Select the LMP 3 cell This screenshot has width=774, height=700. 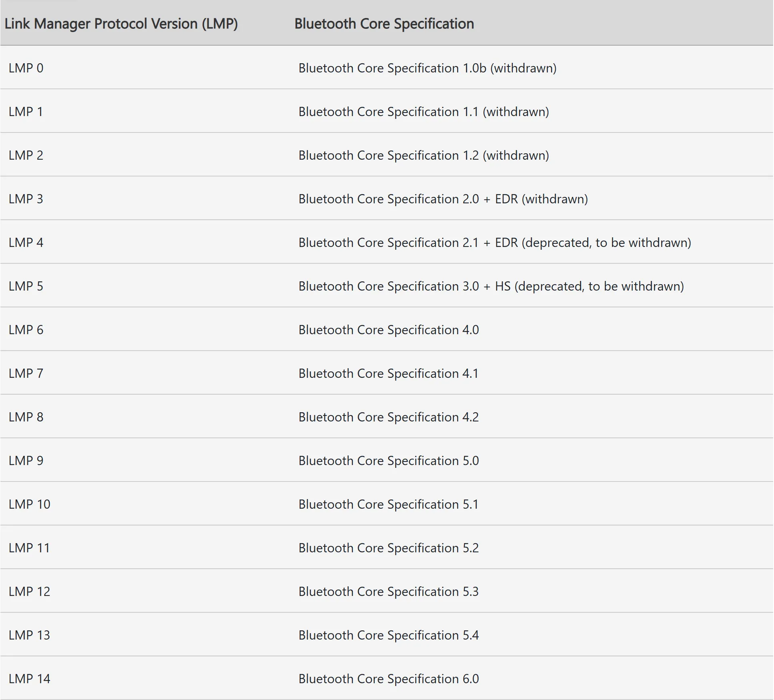coord(26,199)
